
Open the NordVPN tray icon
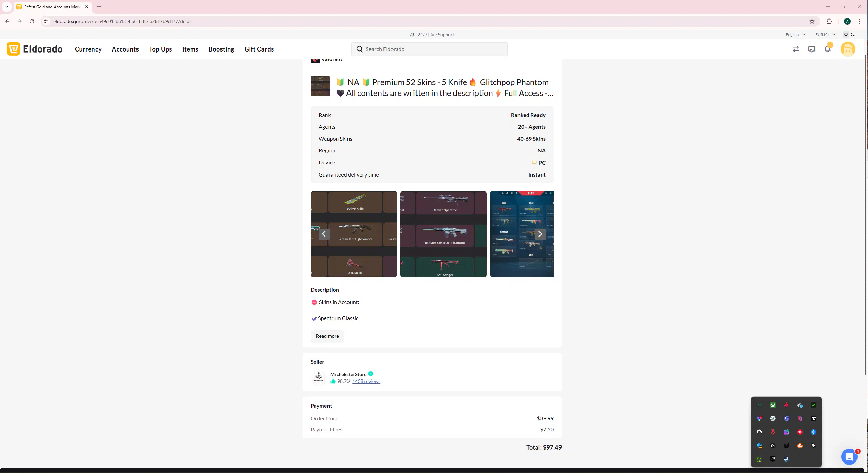tap(759, 432)
